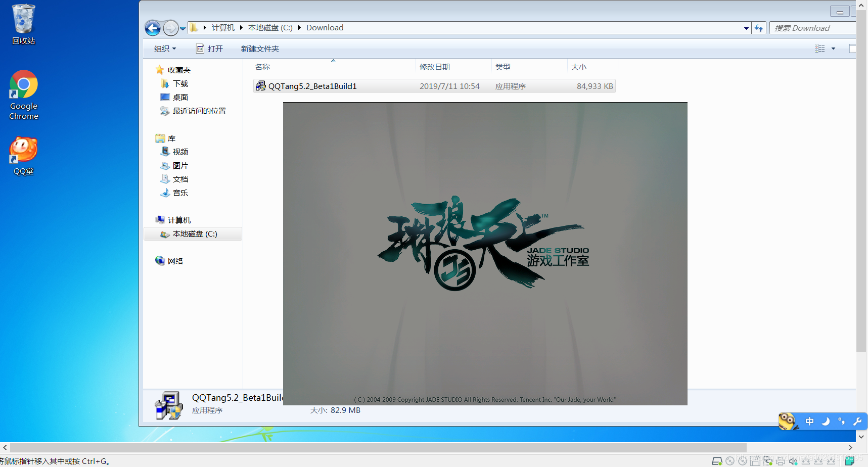Open IME settings with the wrench icon
This screenshot has height=467, width=868.
click(857, 422)
